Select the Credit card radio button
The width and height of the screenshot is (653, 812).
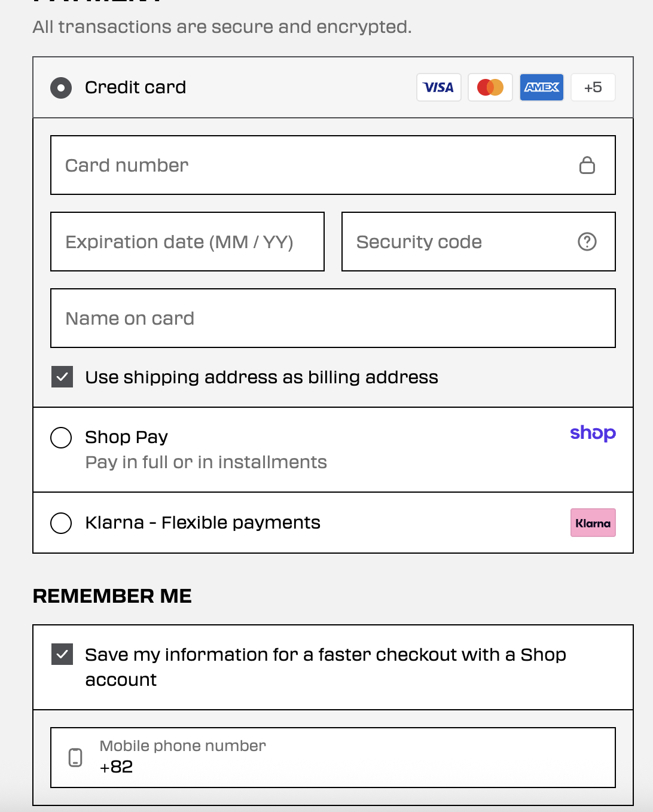(61, 88)
